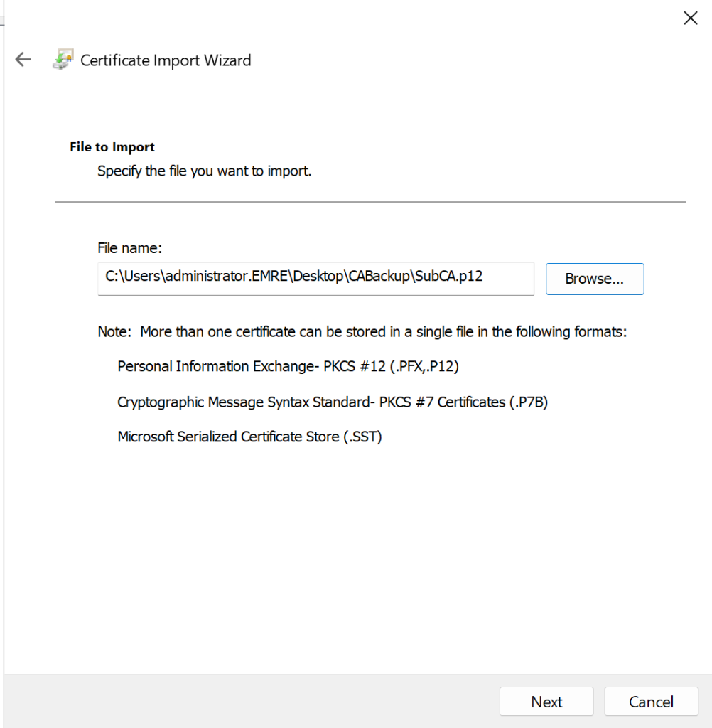Image resolution: width=712 pixels, height=728 pixels.
Task: Click the File to Import heading
Action: click(x=112, y=147)
